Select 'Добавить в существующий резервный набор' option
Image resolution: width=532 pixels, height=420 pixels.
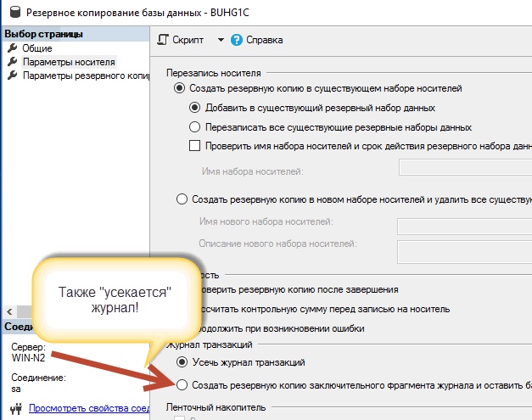tap(194, 108)
